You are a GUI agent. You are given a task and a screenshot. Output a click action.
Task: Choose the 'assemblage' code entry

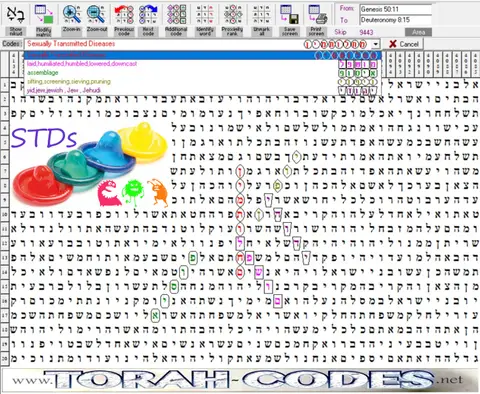point(203,73)
